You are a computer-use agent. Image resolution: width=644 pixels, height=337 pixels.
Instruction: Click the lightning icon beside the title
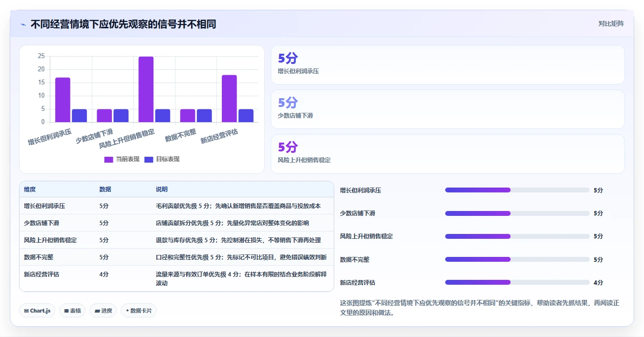(23, 24)
